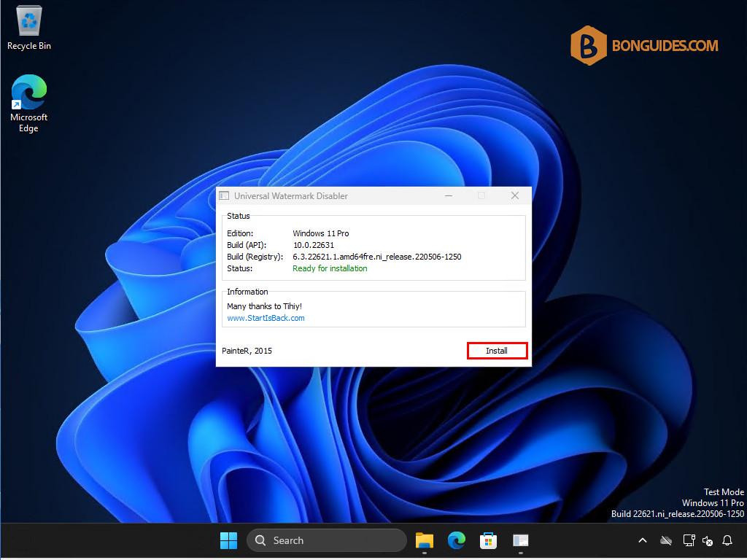Click the OneDrive cloud tray icon
Screen dimensions: 747x560
(666, 540)
